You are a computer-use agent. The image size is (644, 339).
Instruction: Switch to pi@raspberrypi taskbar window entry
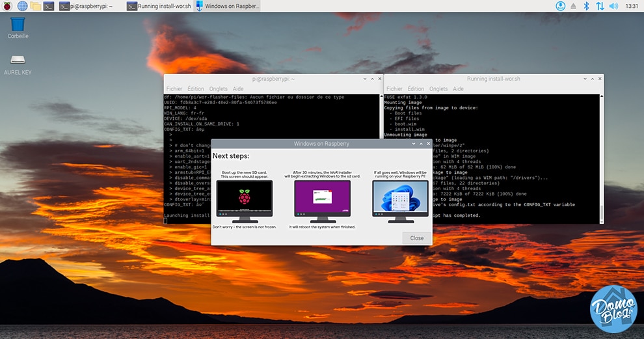tap(86, 6)
